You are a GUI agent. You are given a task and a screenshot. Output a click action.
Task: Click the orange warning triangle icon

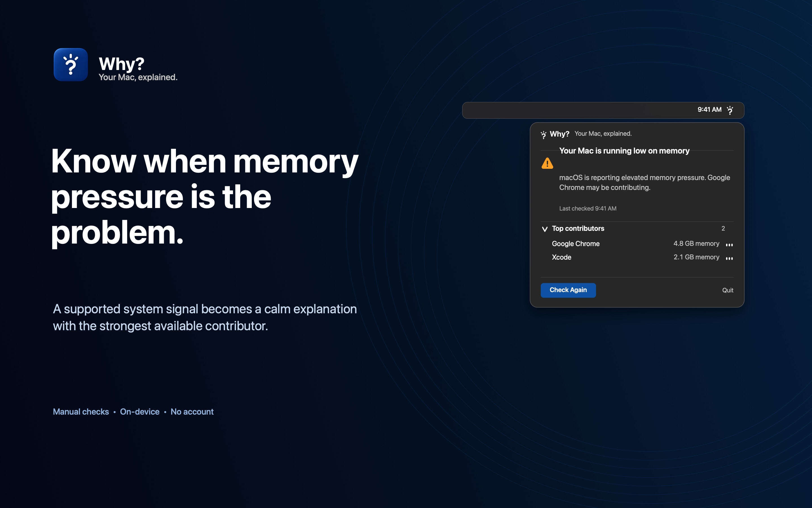547,163
